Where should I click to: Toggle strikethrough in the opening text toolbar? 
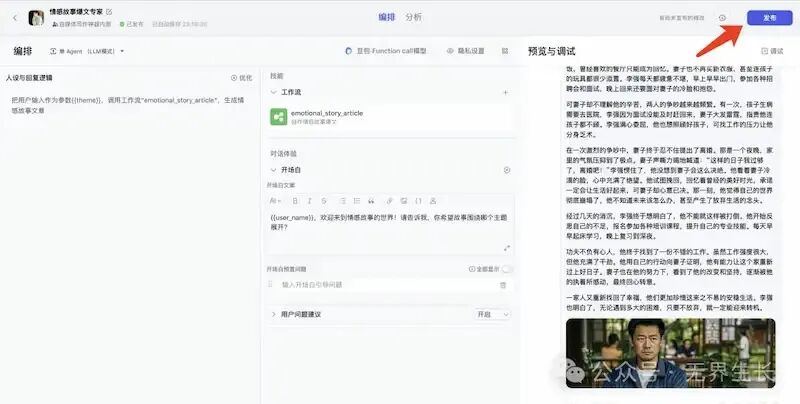pyautogui.click(x=323, y=200)
